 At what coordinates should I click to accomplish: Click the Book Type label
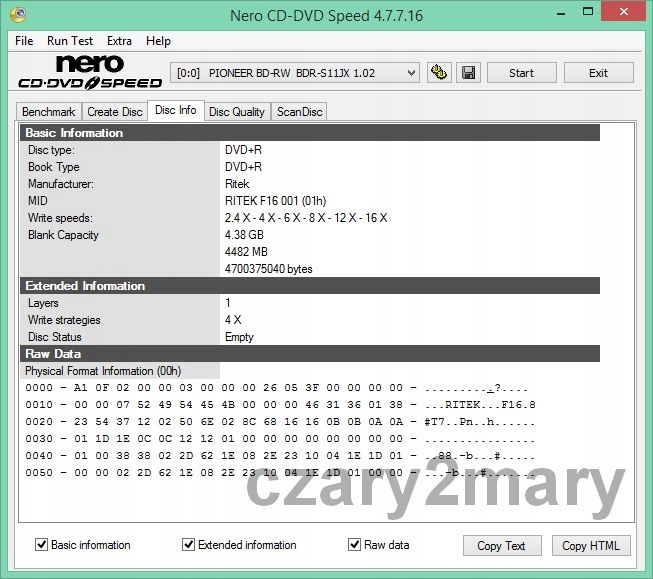(x=54, y=167)
